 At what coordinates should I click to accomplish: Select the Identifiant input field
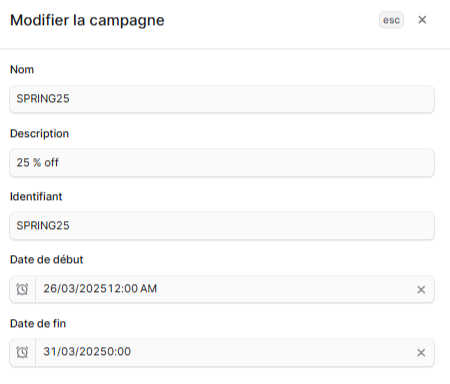[x=222, y=226]
